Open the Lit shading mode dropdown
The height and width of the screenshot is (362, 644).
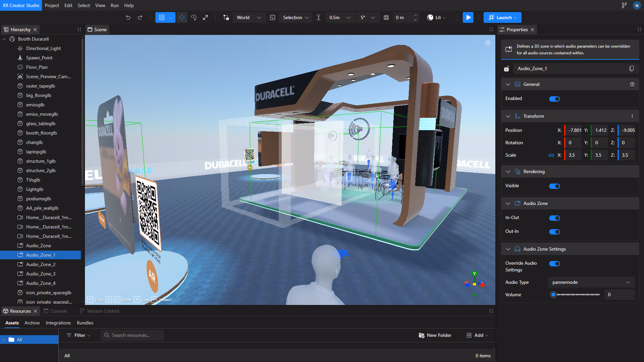coord(436,17)
